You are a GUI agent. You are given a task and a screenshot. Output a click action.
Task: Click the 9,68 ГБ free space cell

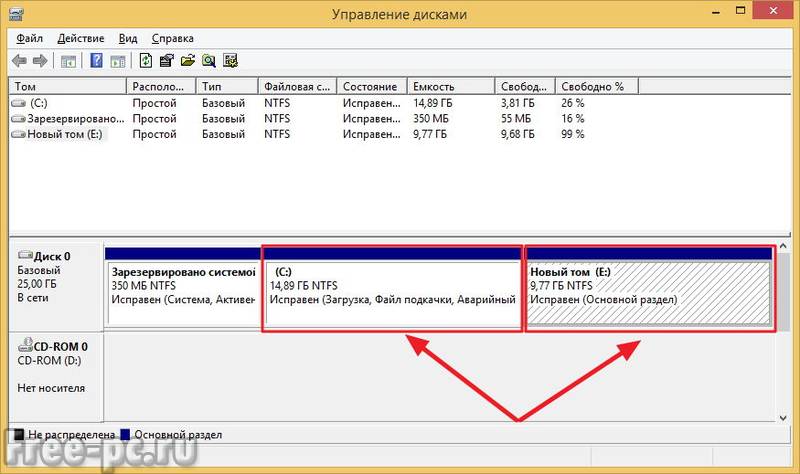517,135
